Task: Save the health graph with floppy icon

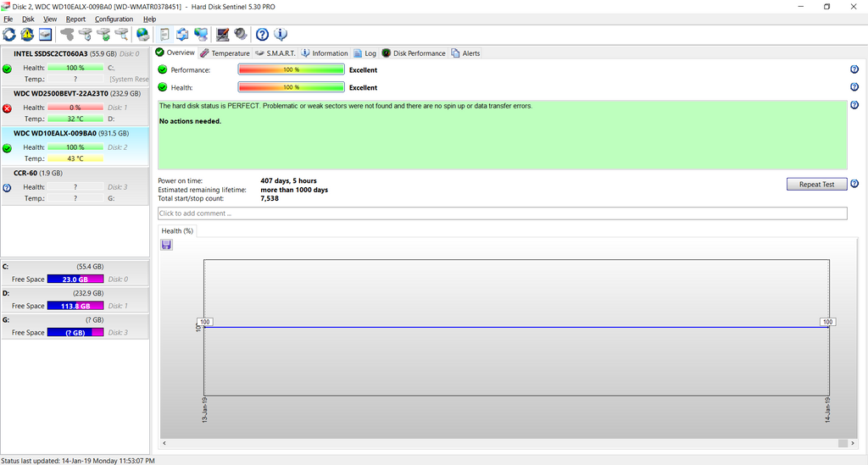Action: point(166,245)
